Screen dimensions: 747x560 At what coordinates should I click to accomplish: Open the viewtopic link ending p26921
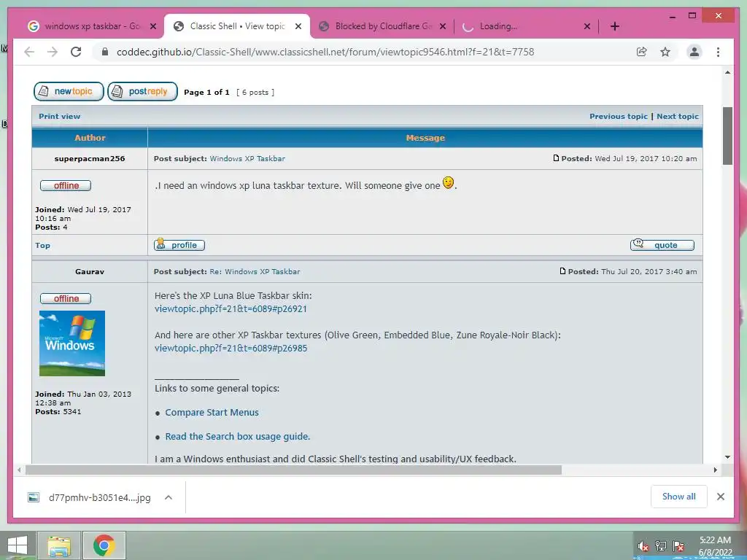[231, 308]
